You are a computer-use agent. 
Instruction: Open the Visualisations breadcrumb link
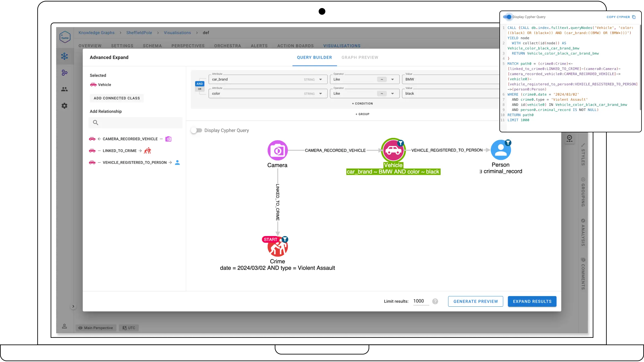coord(177,33)
